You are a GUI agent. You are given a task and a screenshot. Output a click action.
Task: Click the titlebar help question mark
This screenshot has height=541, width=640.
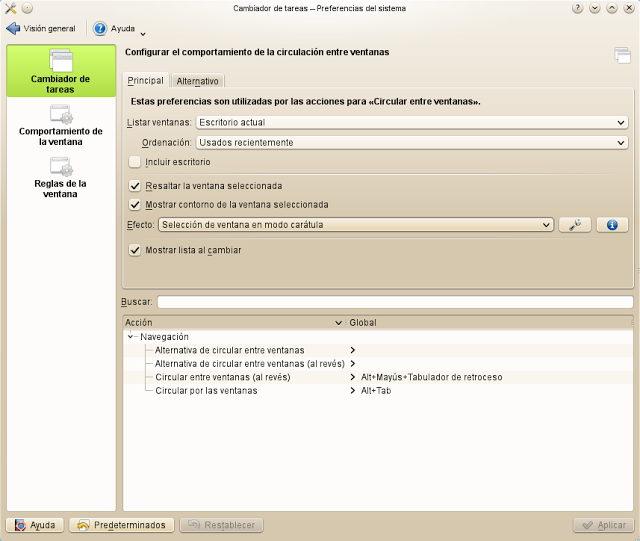(578, 8)
